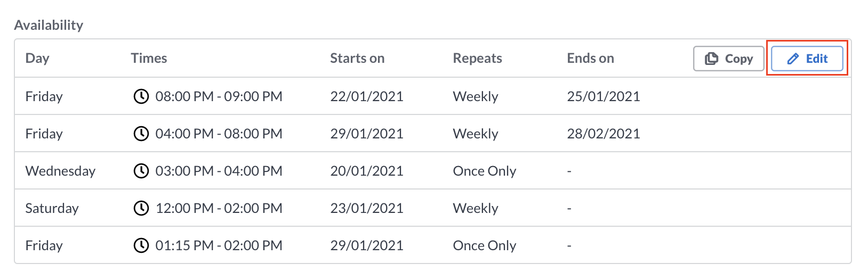Click the 28/02/2021 end date
The image size is (868, 280).
(603, 134)
